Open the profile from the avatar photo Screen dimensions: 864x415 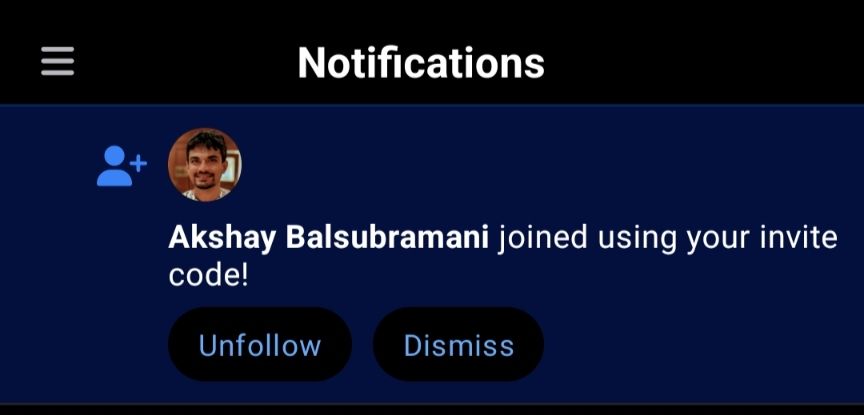204,165
